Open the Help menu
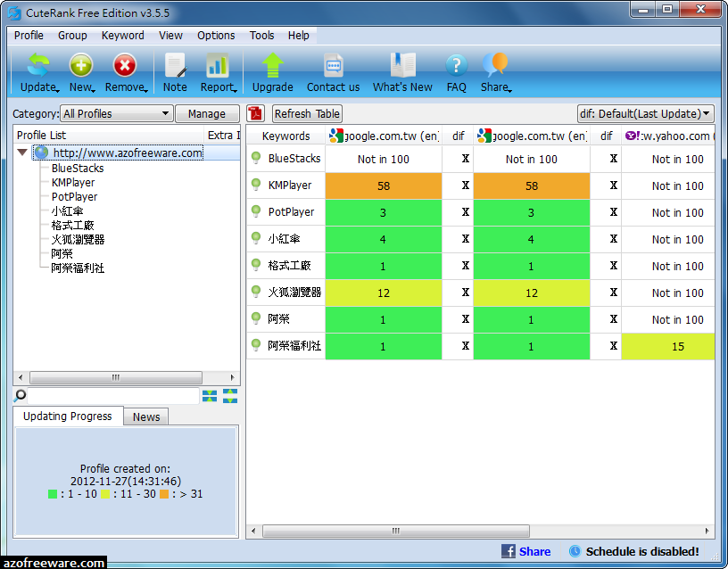Viewport: 728px width, 569px height. coord(299,36)
